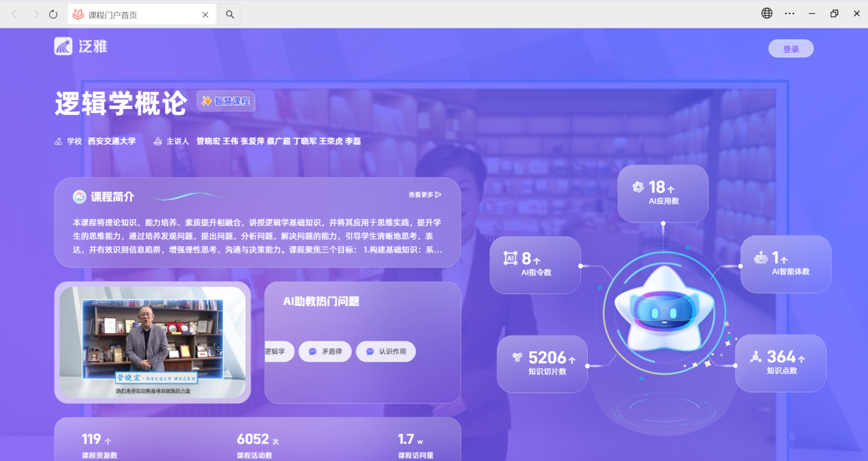
Task: Select the 矛盾律 hot question chip
Action: pyautogui.click(x=325, y=351)
